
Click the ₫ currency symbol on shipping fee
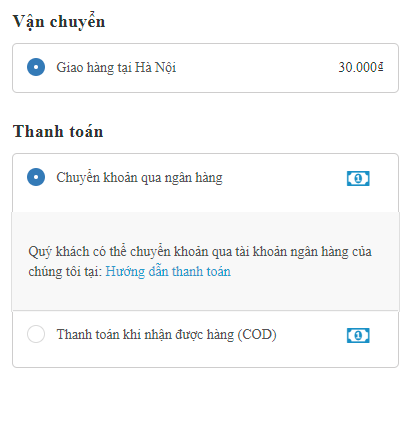pyautogui.click(x=381, y=67)
